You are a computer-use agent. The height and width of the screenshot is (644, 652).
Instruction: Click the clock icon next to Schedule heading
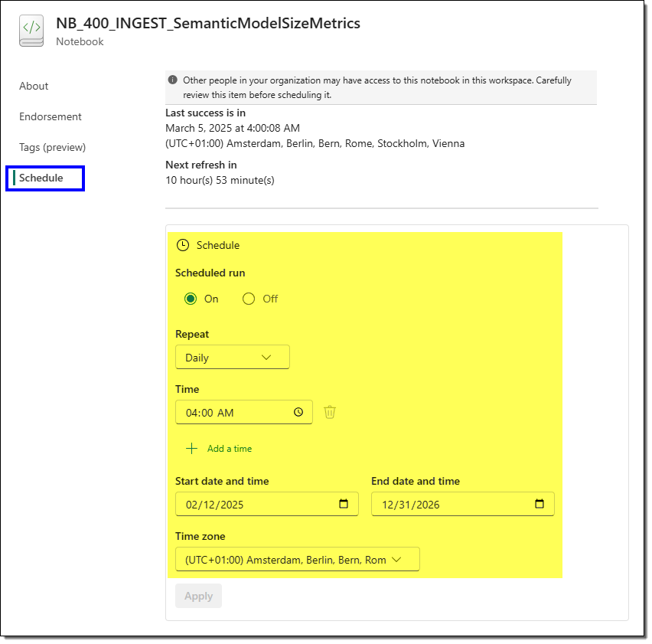point(183,244)
